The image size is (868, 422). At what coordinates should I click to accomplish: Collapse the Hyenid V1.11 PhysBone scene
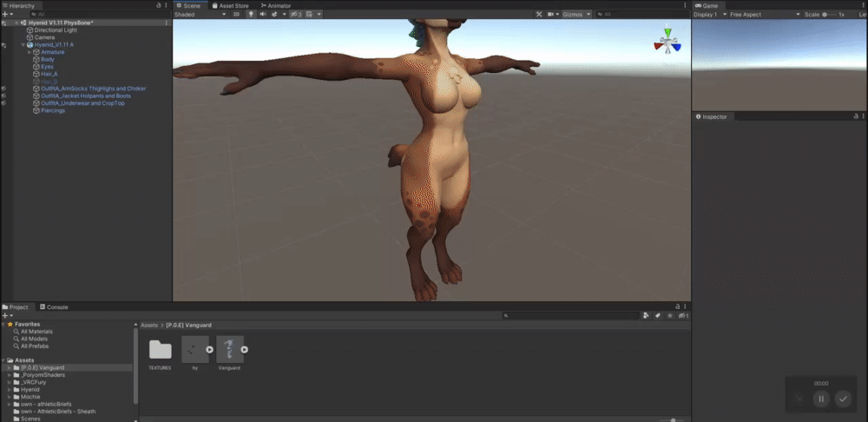16,23
